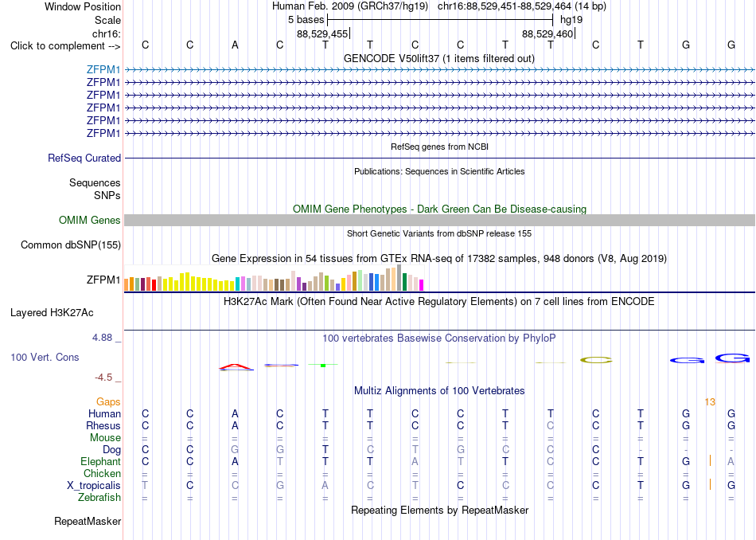Click the red bar in GTEx expression chart
The image size is (756, 540).
point(154,284)
